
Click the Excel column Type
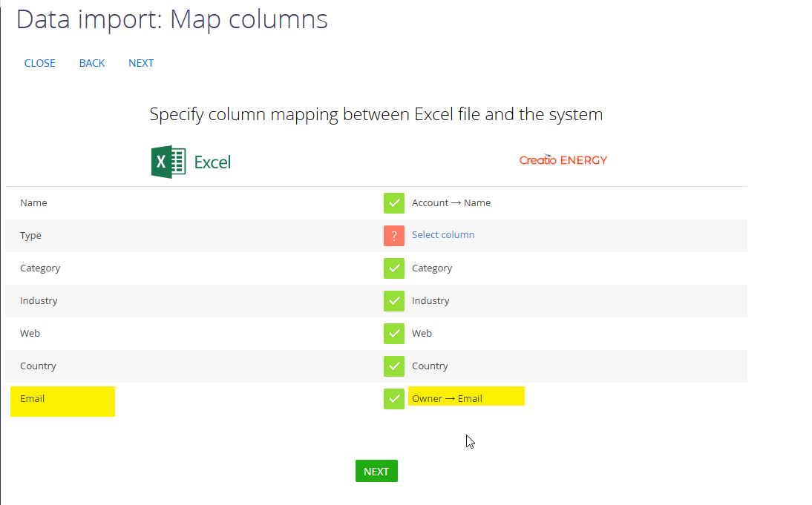[30, 235]
